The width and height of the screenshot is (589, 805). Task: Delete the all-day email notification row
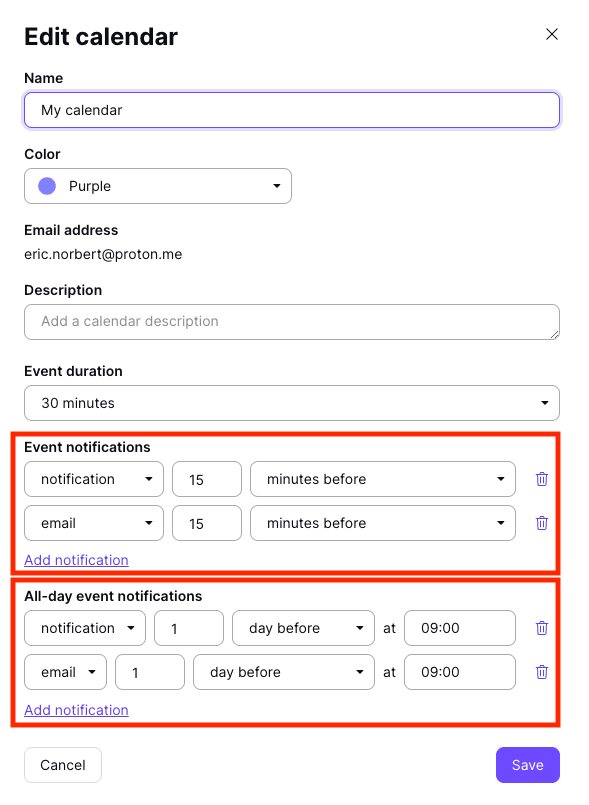(x=542, y=672)
